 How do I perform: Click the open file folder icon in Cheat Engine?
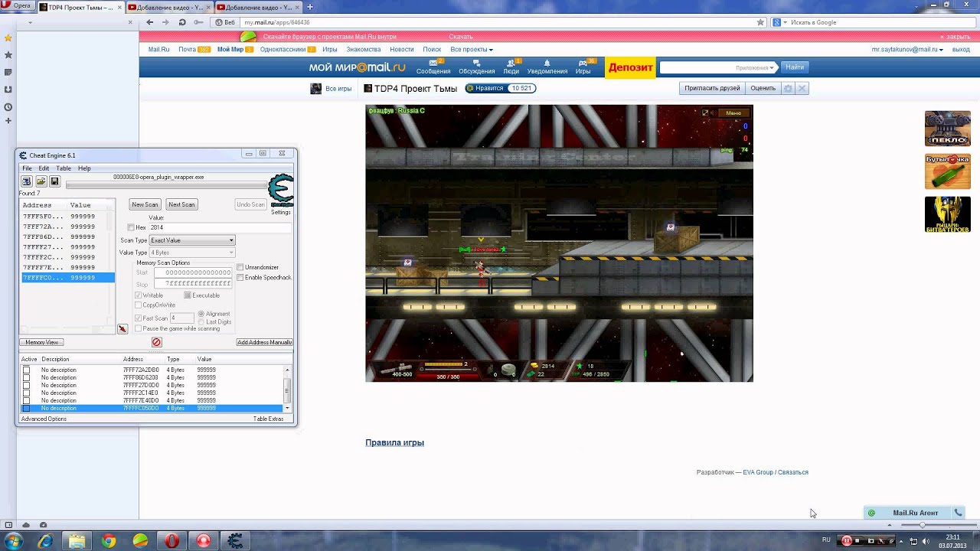point(41,181)
